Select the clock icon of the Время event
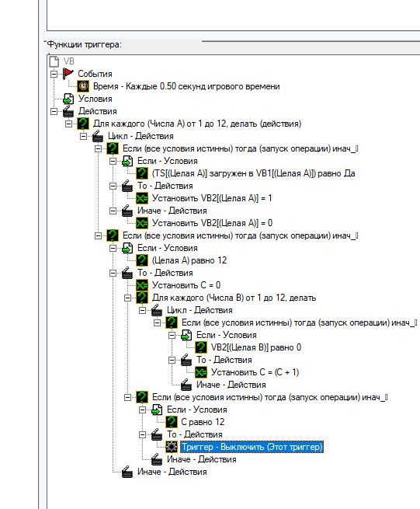This screenshot has height=509, width=420. pos(83,86)
